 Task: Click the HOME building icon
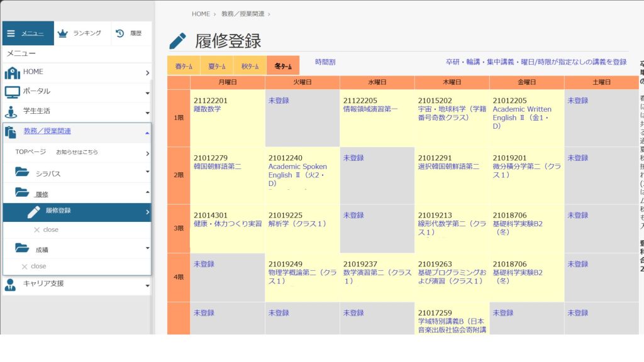(x=12, y=73)
